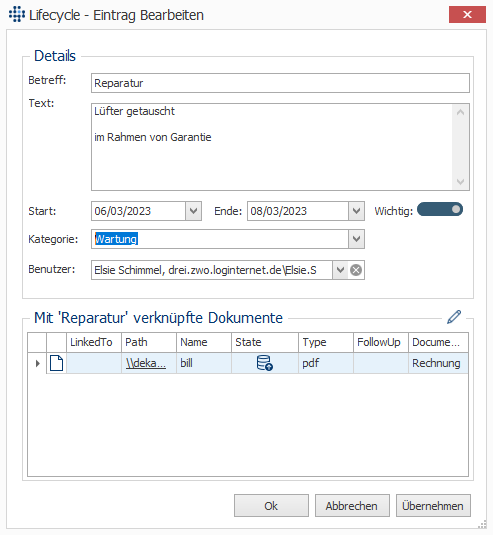Clear the Benutzer field with the X icon

356,270
